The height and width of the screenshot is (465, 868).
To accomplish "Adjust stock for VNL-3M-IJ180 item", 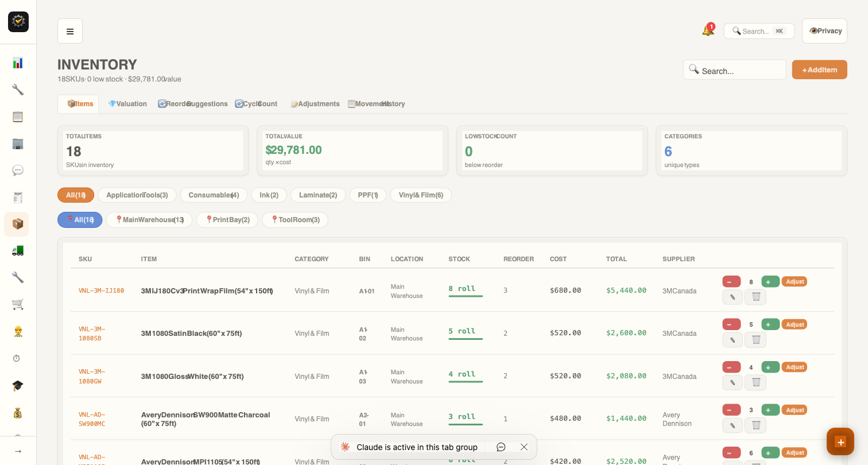I will [x=795, y=281].
